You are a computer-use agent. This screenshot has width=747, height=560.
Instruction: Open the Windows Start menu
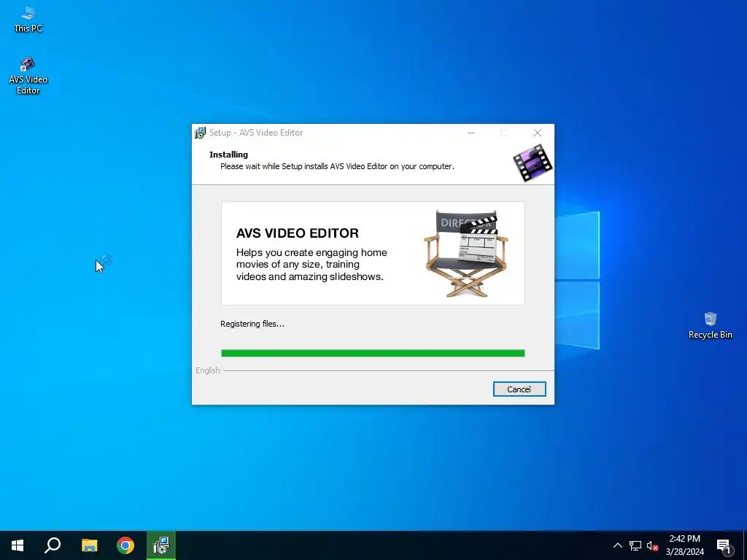click(x=18, y=545)
